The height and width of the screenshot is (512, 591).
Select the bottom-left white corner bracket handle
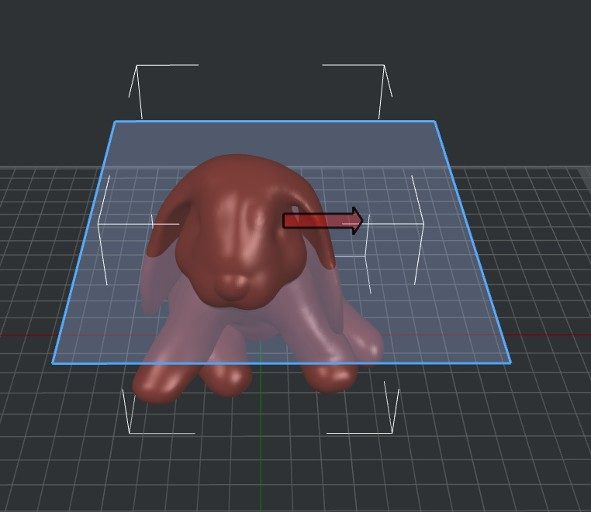click(x=158, y=411)
